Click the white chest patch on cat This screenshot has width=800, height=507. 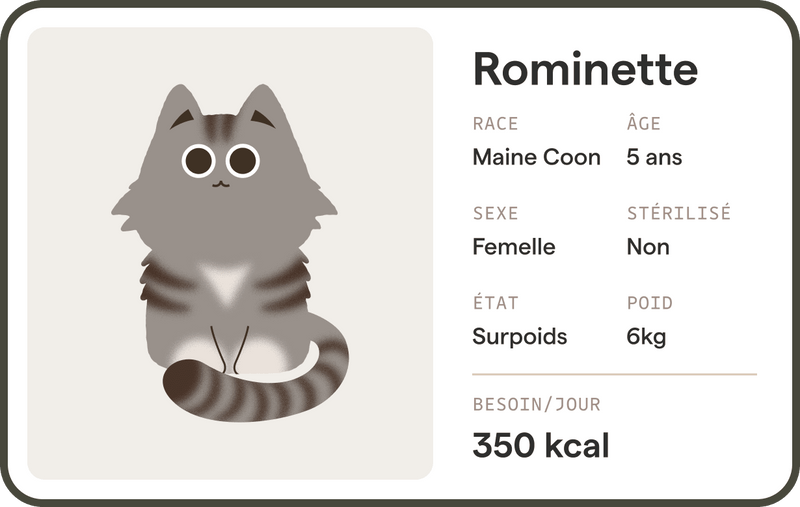223,282
